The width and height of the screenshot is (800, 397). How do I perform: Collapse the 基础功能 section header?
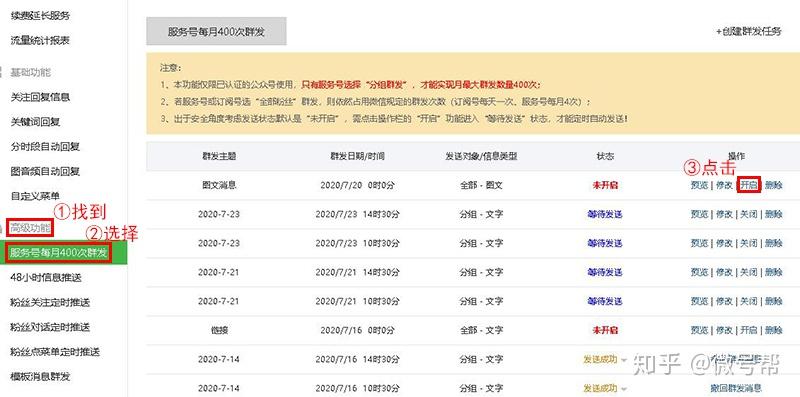[31, 72]
